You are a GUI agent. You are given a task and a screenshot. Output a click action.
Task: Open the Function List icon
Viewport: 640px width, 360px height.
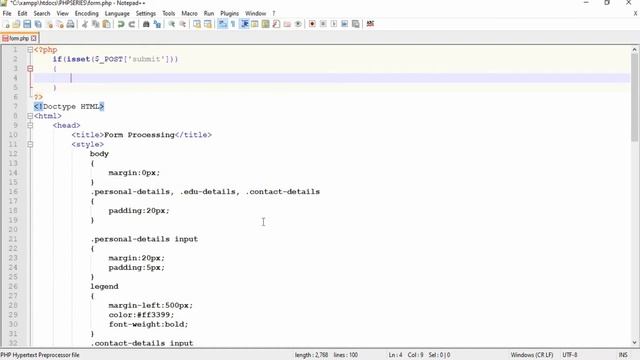276,24
